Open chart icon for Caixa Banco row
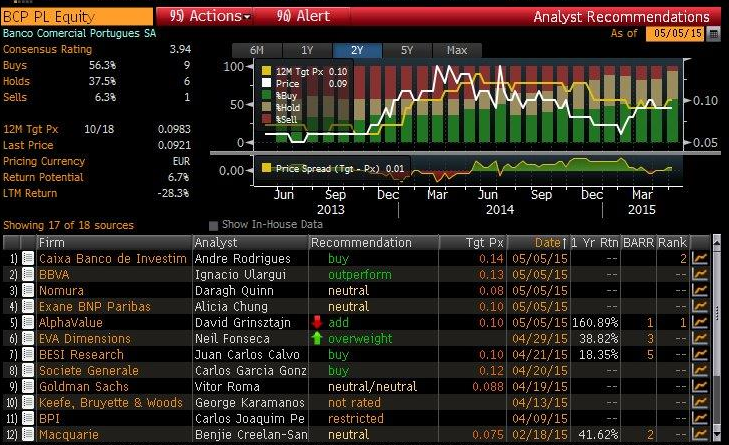This screenshot has height=445, width=729. (x=700, y=258)
